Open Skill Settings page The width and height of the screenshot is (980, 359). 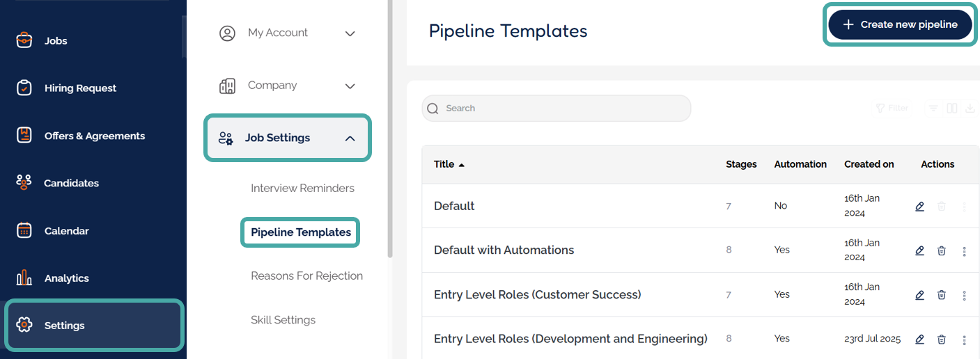(x=283, y=320)
